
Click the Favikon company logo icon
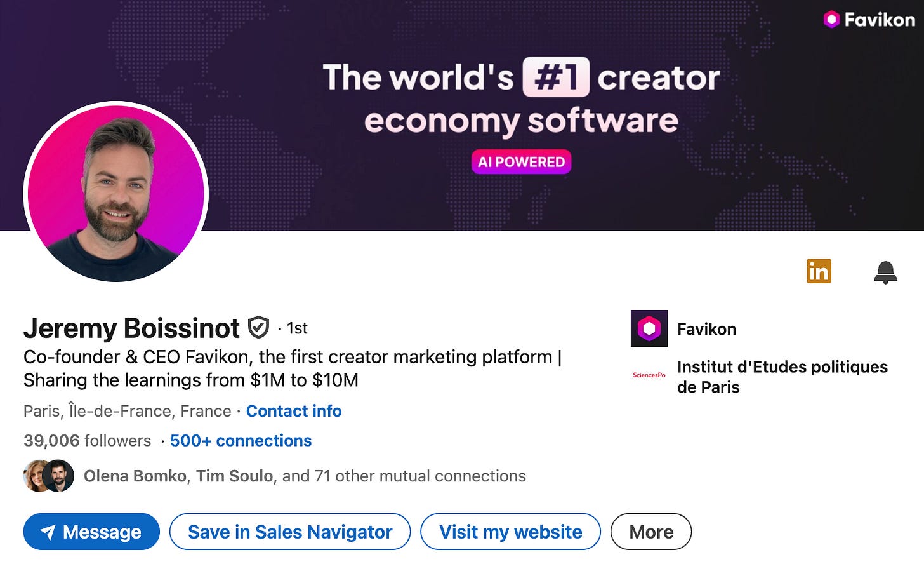(x=648, y=328)
